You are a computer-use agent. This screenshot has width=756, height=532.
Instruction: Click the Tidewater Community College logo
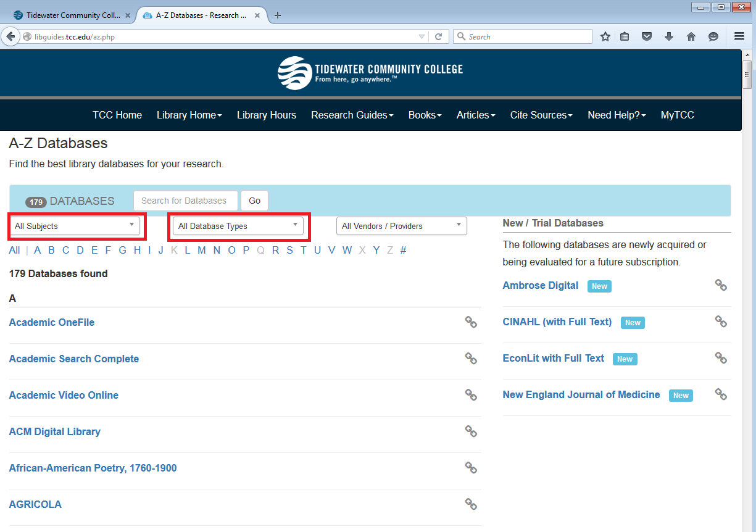click(x=370, y=73)
